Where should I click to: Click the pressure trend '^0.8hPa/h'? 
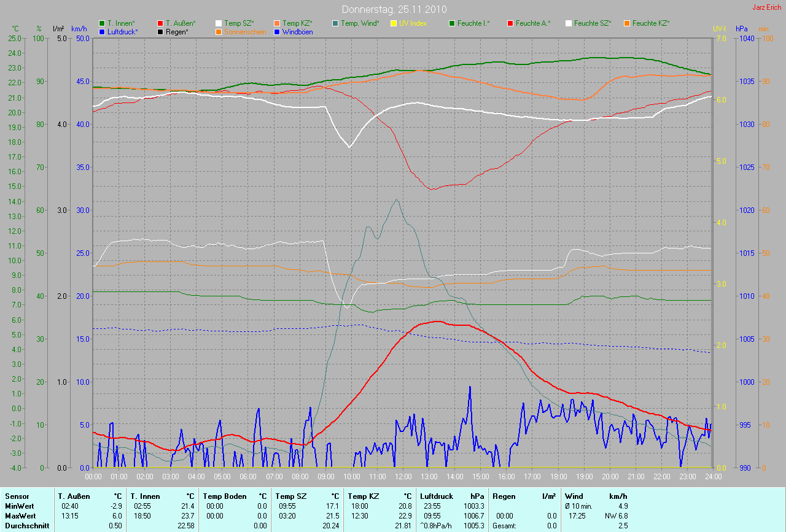click(436, 526)
